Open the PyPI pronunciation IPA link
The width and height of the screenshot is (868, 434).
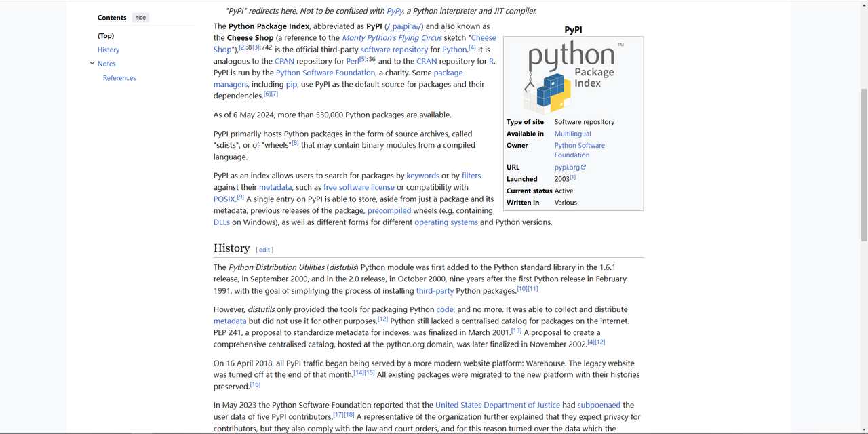coord(403,26)
